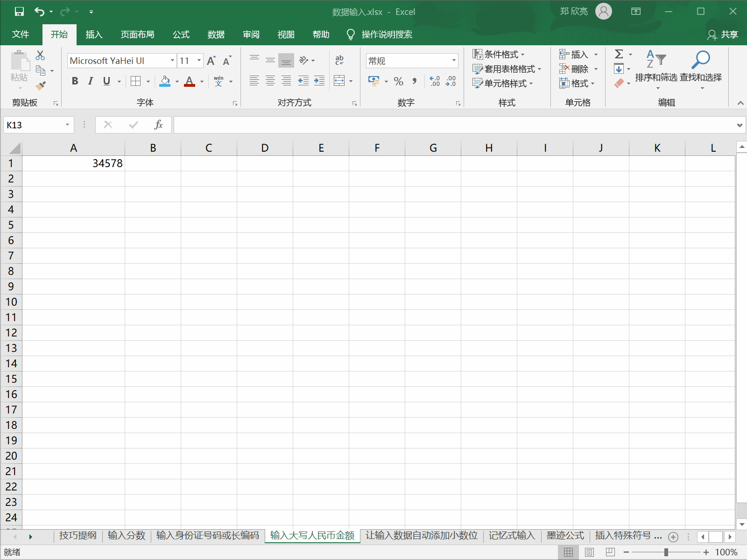Align text right
Image resolution: width=747 pixels, height=560 pixels.
tap(286, 81)
